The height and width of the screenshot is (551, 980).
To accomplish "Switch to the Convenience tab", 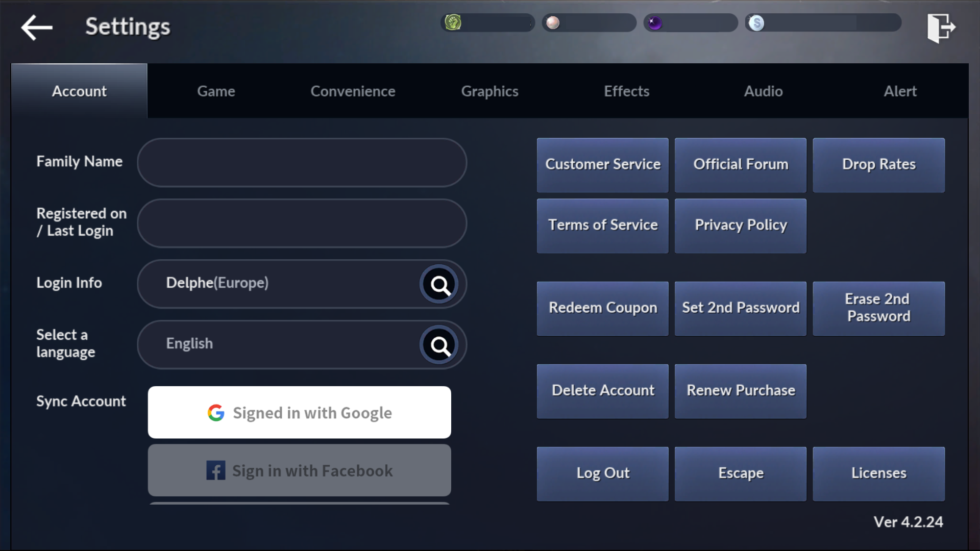I will [x=353, y=91].
